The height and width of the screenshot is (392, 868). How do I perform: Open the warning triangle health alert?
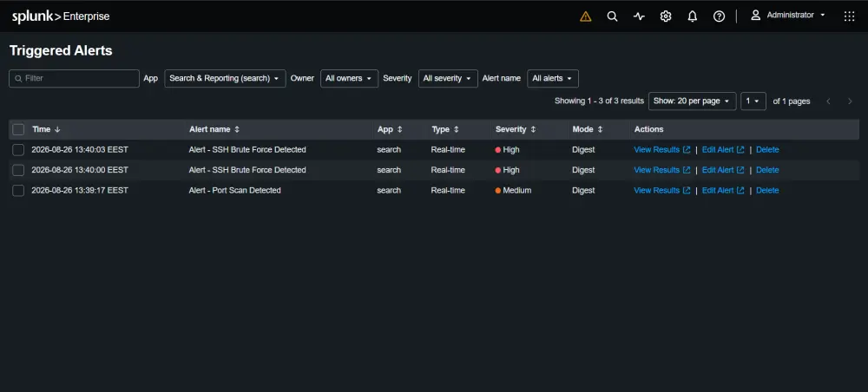click(586, 16)
